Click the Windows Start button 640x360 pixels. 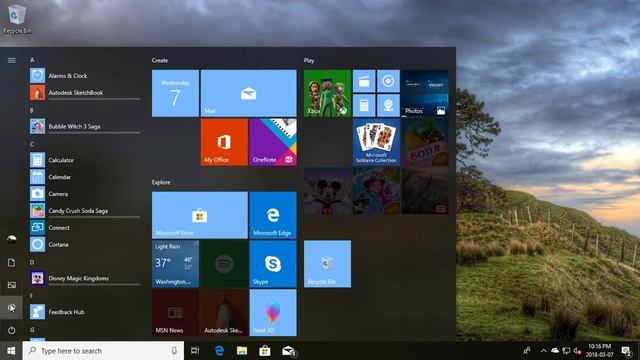click(11, 351)
